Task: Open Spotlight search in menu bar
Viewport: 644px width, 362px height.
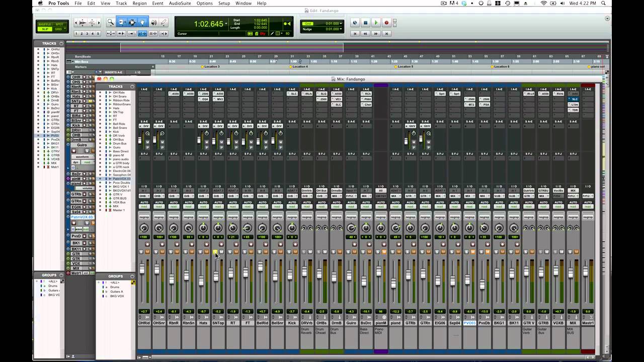Action: click(x=603, y=3)
